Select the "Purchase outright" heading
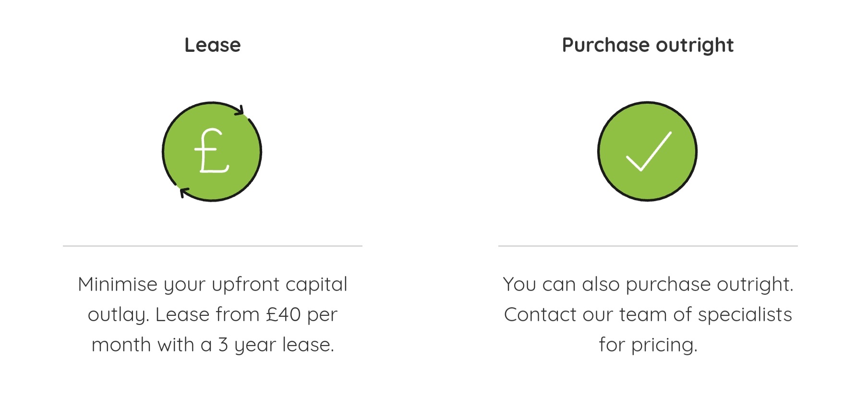This screenshot has width=868, height=408. coord(648,45)
